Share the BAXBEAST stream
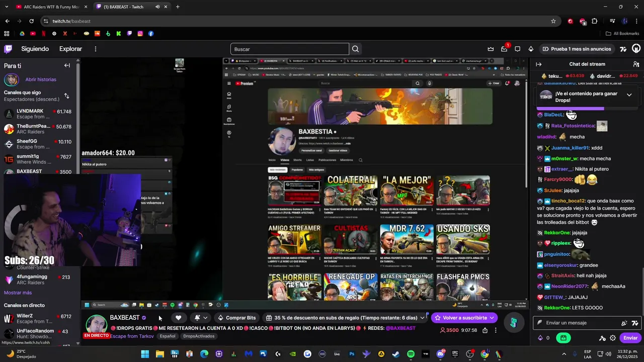Viewport: 644px width, 362px height. coord(485,330)
